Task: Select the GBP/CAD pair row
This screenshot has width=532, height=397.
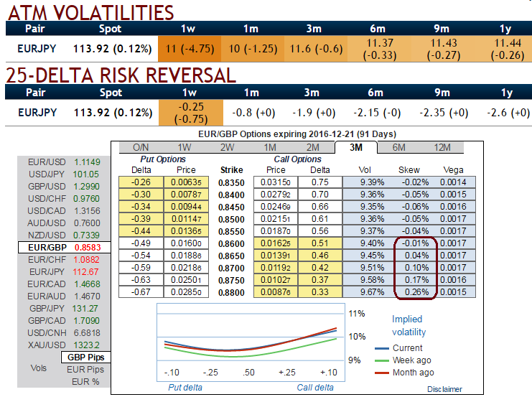Action: click(64, 321)
